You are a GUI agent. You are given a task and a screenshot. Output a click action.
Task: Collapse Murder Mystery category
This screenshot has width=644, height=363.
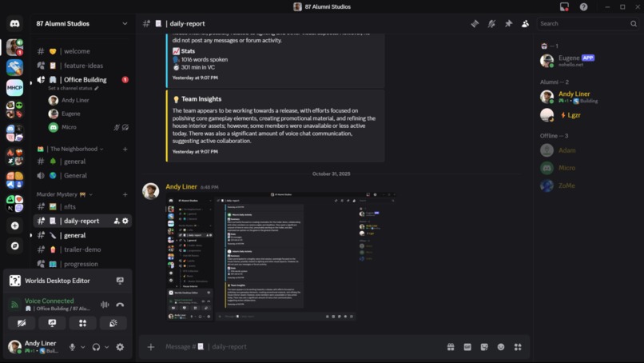coord(91,194)
